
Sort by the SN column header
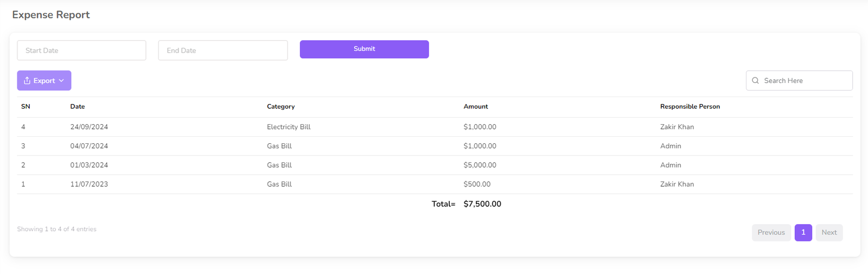pyautogui.click(x=25, y=107)
